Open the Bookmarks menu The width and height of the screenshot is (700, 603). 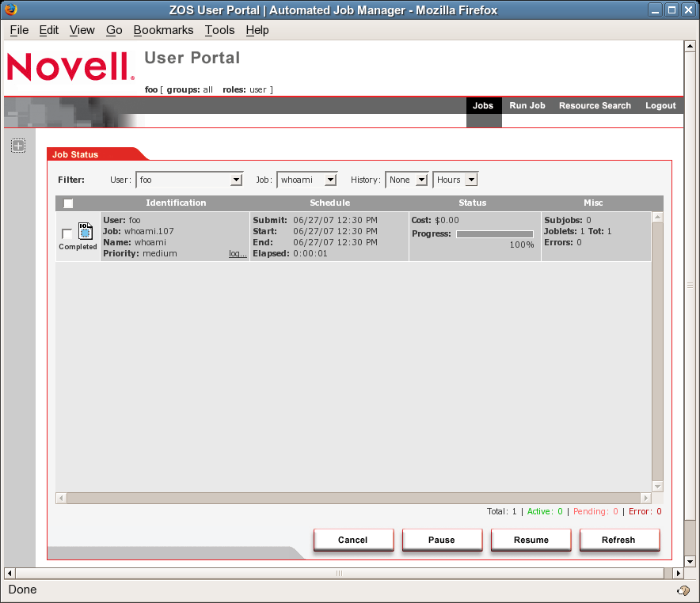163,30
